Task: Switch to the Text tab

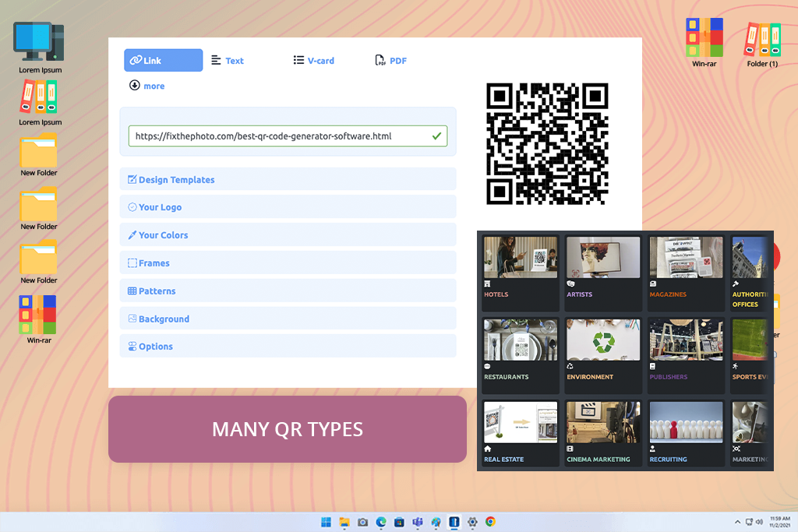Action: [x=228, y=61]
